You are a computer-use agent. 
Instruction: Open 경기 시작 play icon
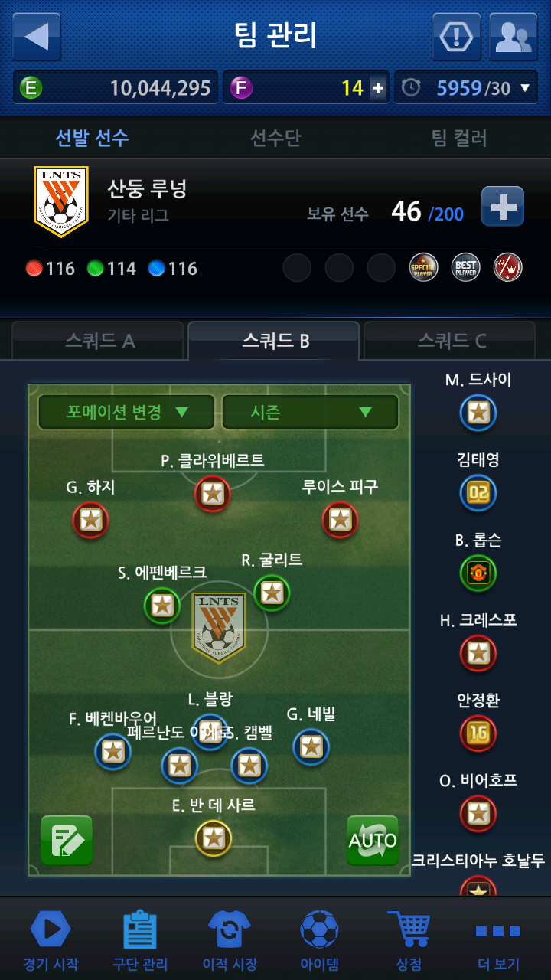[x=51, y=929]
